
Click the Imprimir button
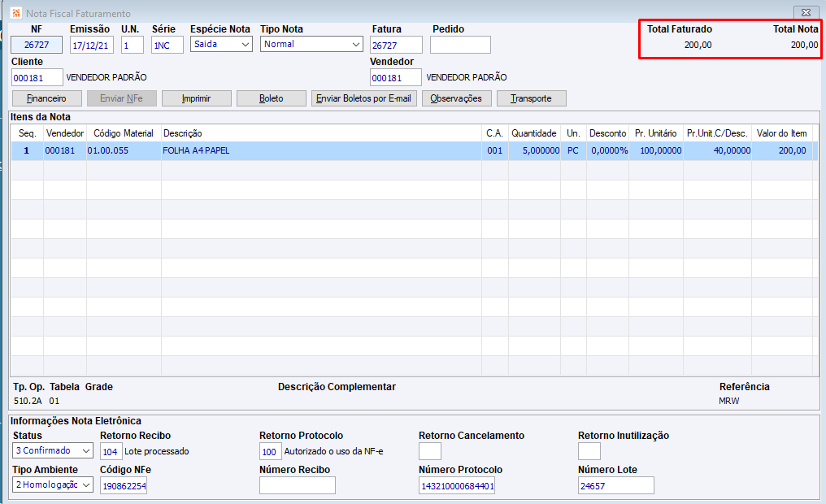point(197,98)
